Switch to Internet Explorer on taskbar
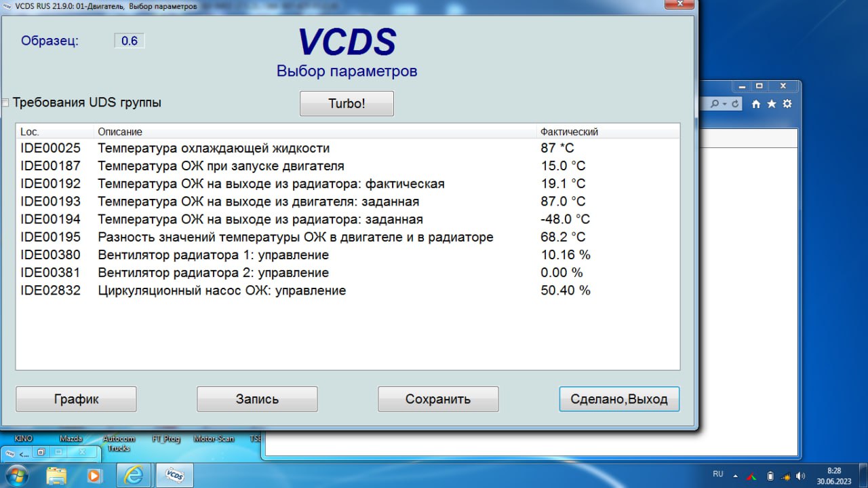 pos(134,474)
